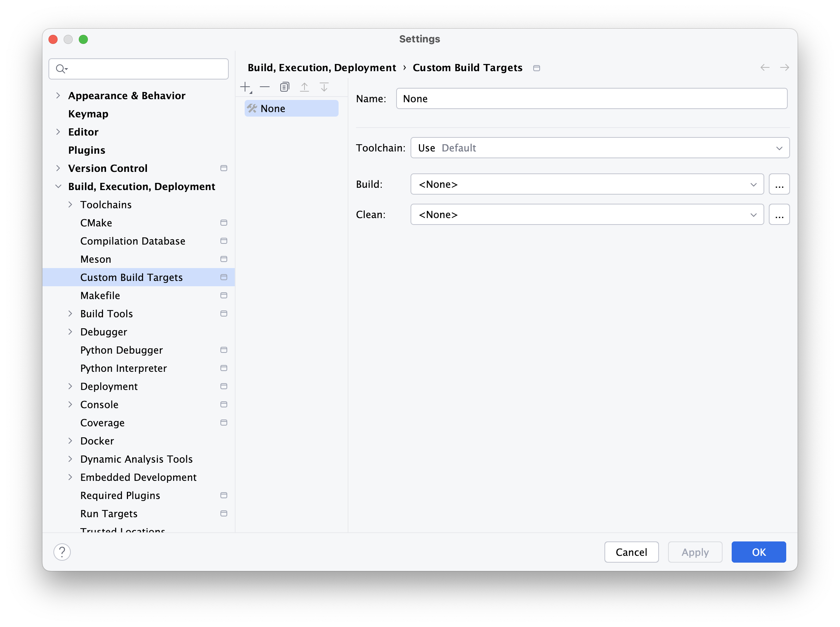Click the wrench icon next to None
Viewport: 840px width, 627px height.
(x=253, y=109)
